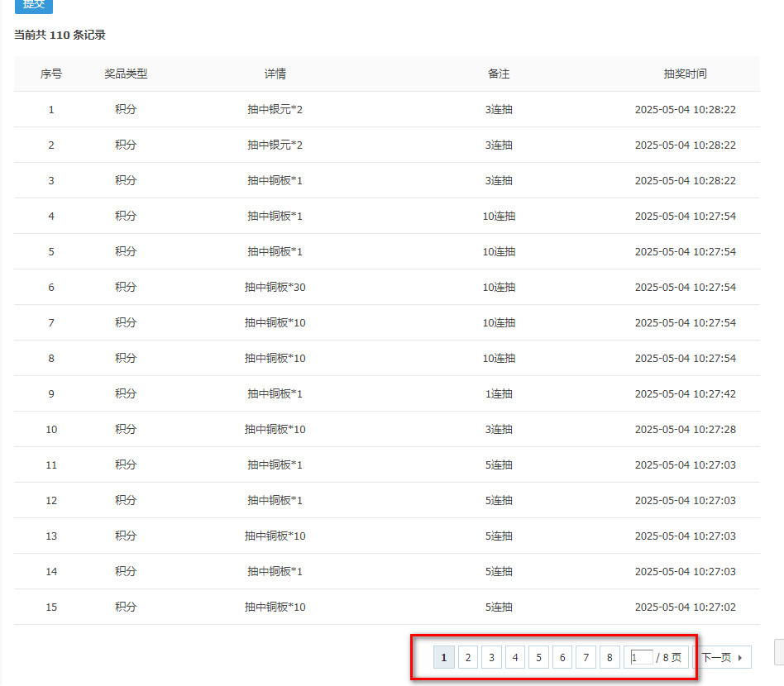Select current page 1 button in pagination
Viewport: 784px width, 686px height.
[x=443, y=657]
